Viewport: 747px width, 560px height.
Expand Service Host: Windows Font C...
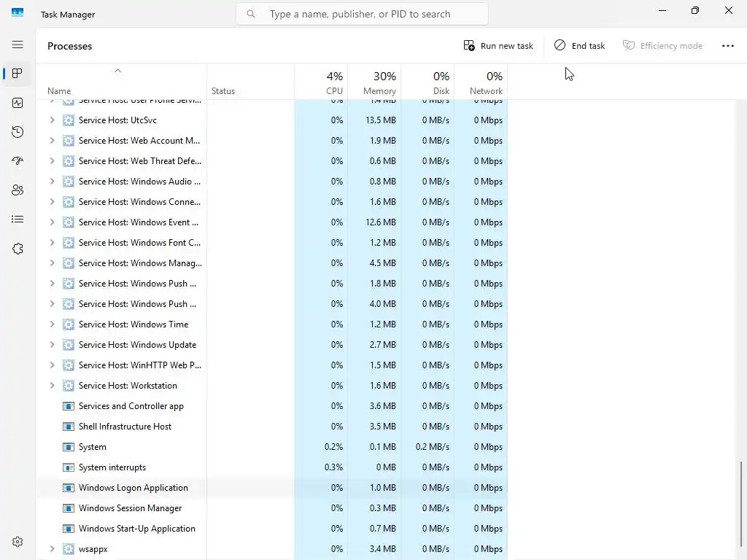click(52, 243)
